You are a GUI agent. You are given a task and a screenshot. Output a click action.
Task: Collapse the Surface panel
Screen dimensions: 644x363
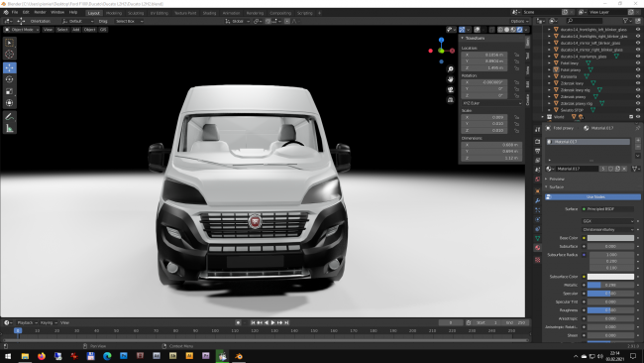(x=556, y=187)
